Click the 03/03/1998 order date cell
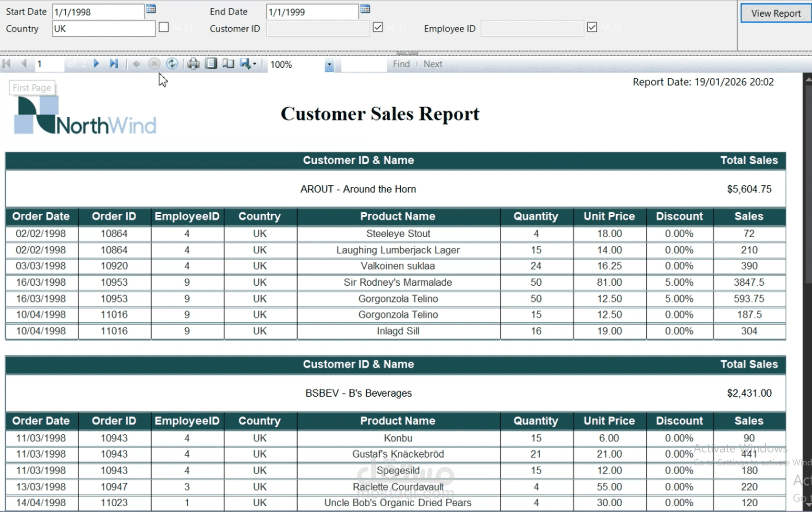Screen dimensions: 812x512 point(41,266)
